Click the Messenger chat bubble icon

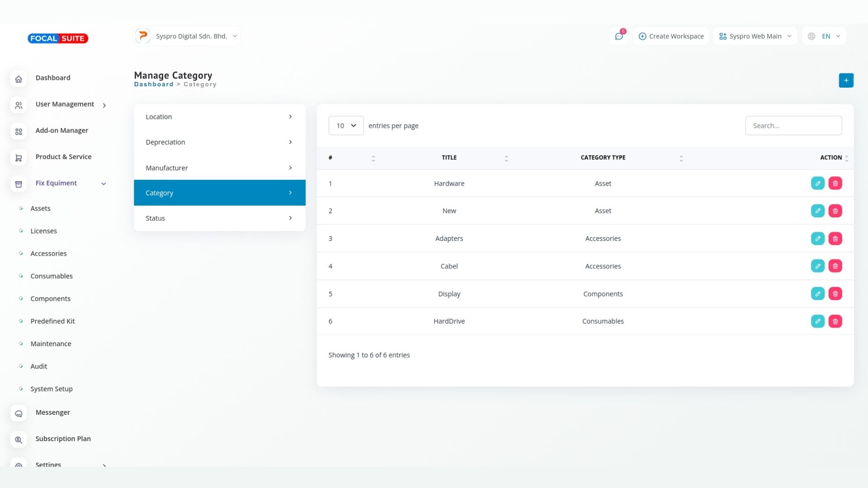[19, 413]
